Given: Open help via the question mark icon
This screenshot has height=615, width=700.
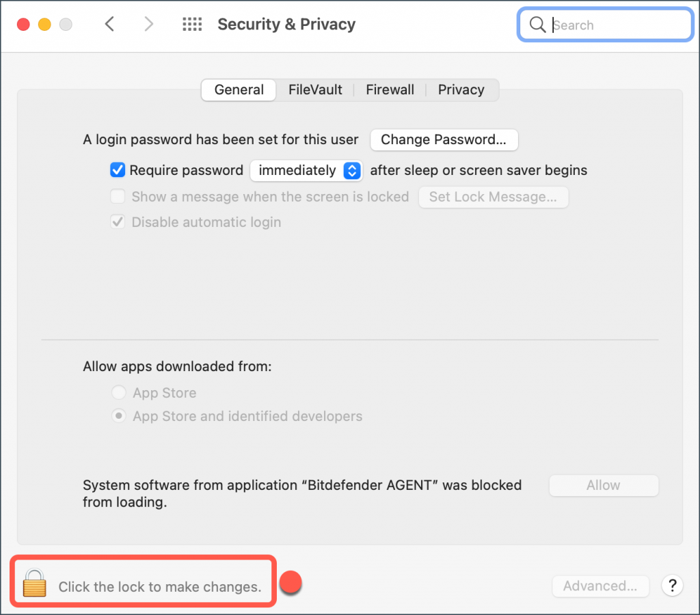Looking at the screenshot, I should coord(672,586).
